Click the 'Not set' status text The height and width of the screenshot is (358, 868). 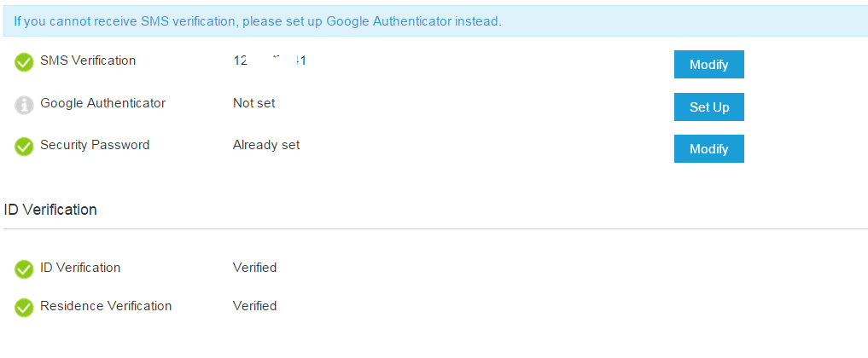253,103
